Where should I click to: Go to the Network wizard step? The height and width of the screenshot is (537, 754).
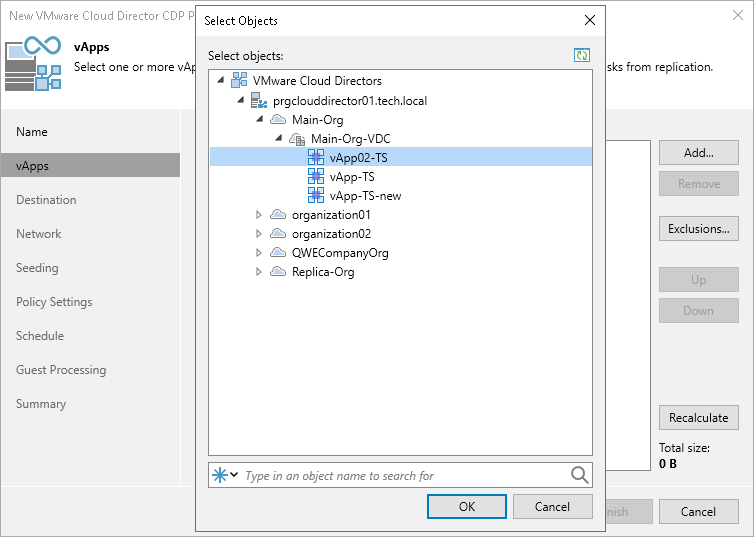tap(90, 234)
